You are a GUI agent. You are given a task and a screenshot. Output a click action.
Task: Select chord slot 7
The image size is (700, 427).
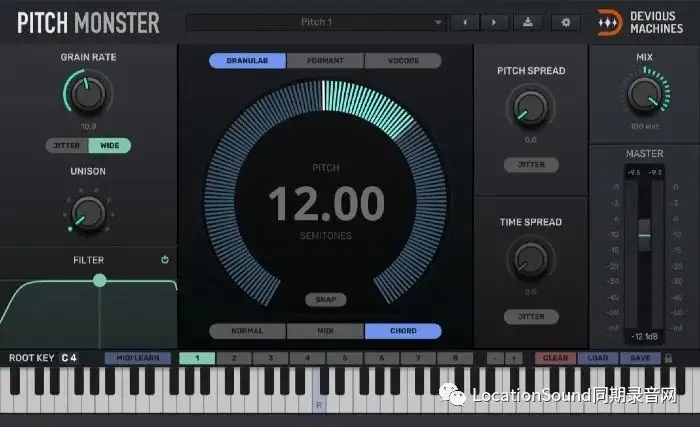418,358
